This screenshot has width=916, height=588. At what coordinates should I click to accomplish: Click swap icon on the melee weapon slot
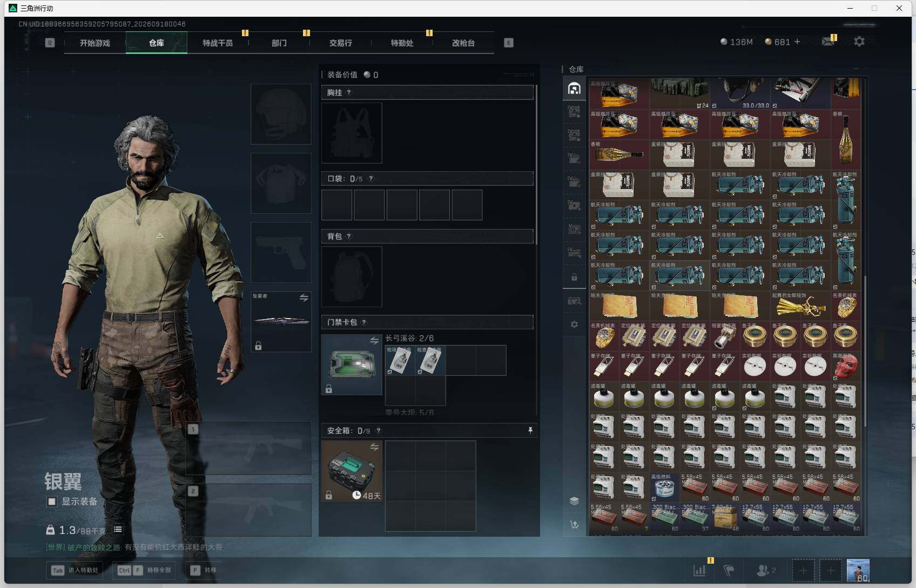304,298
